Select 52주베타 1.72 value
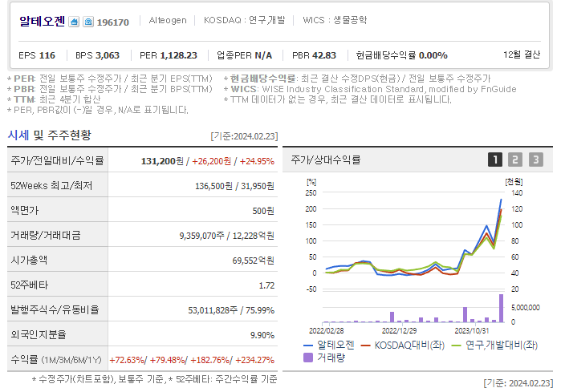This screenshot has width=561, height=392. point(266,285)
